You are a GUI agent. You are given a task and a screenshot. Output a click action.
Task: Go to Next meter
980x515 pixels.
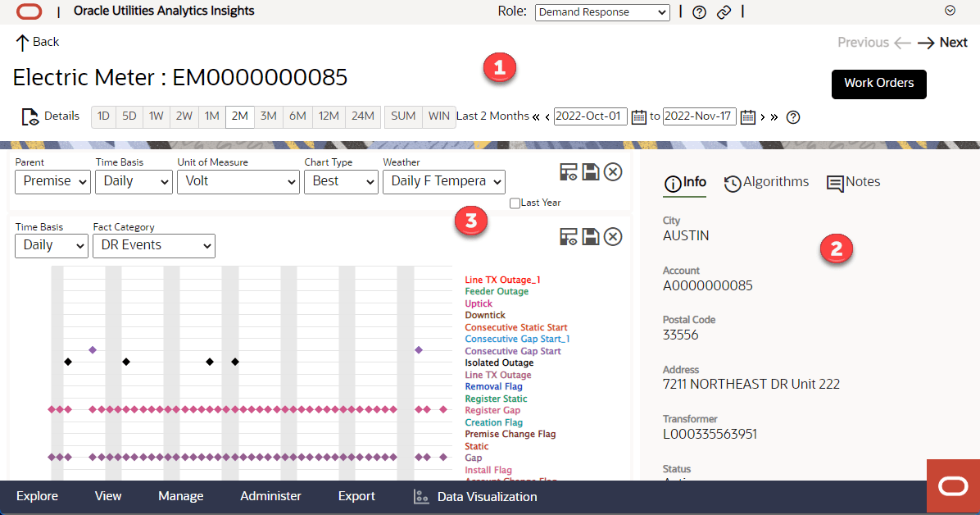click(x=942, y=42)
